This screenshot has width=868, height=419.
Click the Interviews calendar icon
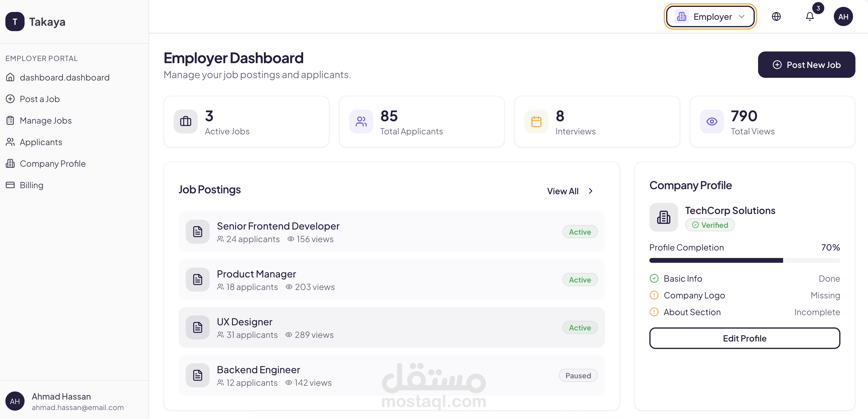536,121
